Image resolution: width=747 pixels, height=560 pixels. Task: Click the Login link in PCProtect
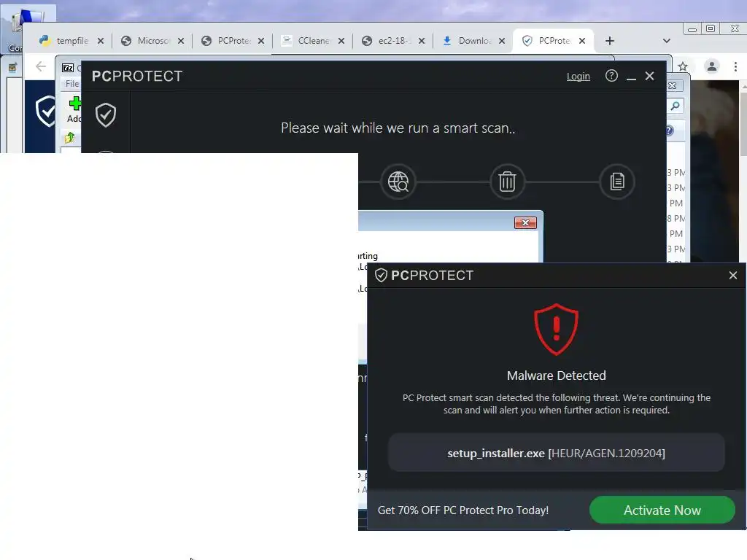(578, 76)
